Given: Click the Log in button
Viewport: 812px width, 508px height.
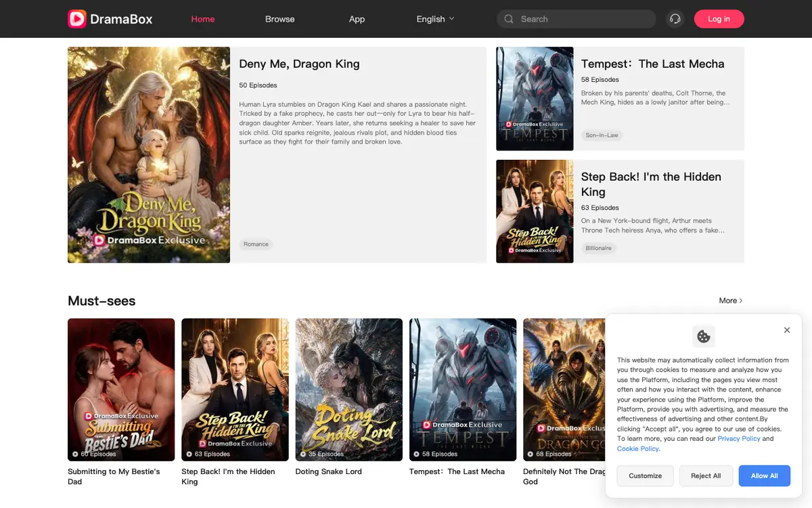Looking at the screenshot, I should (x=719, y=19).
